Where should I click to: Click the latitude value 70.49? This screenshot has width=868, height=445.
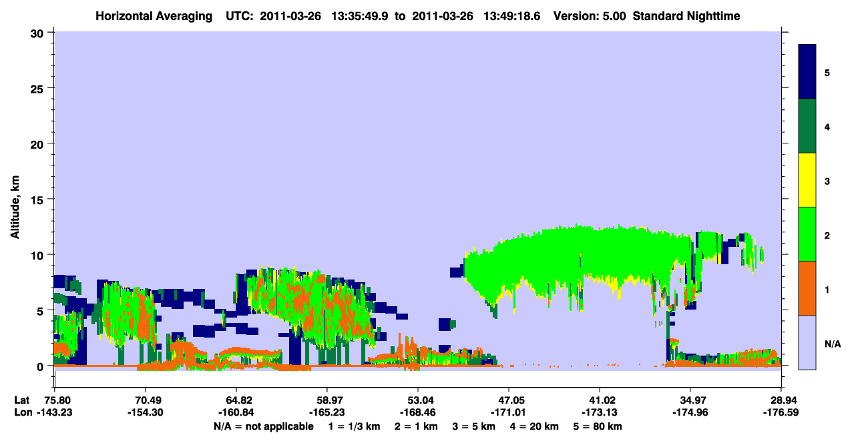click(146, 400)
